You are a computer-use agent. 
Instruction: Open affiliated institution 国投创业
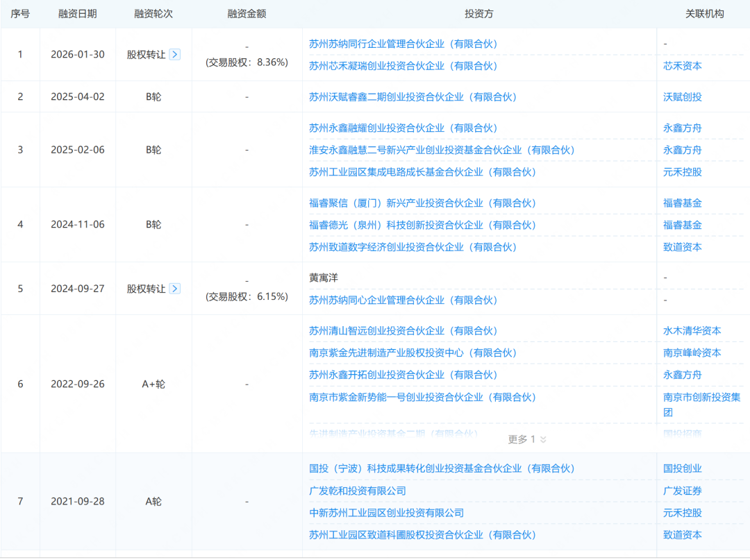tap(682, 468)
